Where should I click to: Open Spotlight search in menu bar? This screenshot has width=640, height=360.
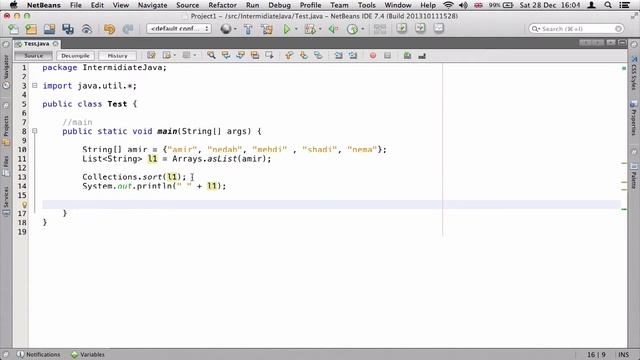[608, 5]
